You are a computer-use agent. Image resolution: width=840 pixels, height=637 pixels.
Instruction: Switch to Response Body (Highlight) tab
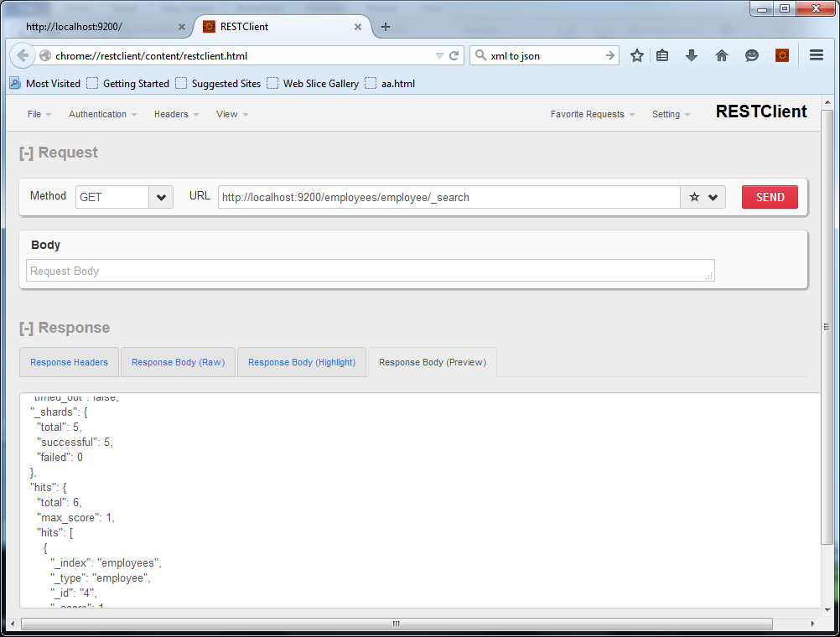pyautogui.click(x=302, y=362)
